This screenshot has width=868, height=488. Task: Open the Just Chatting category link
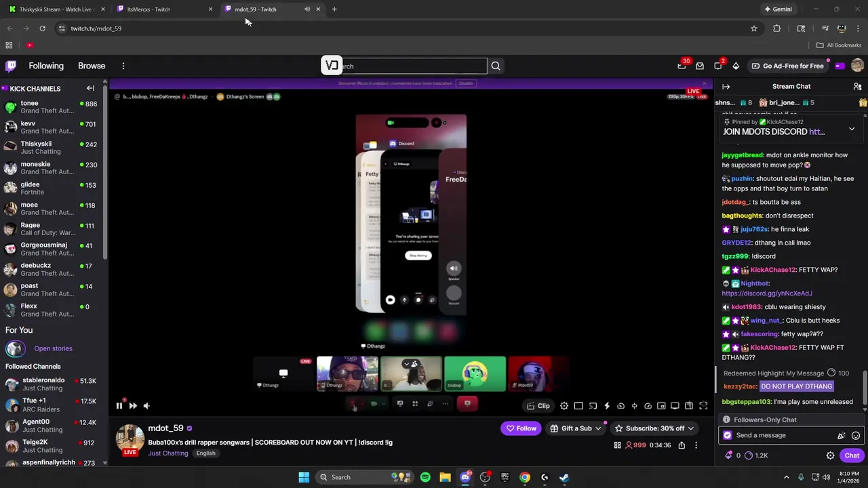coord(168,453)
